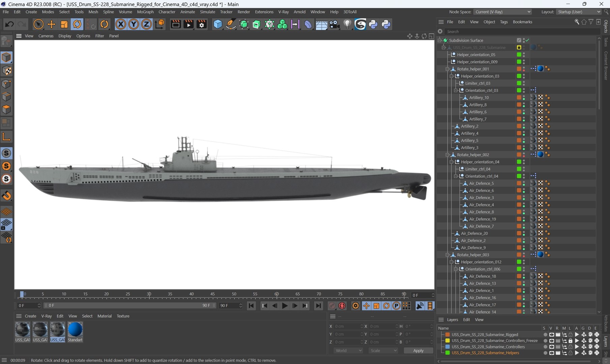Toggle visibility of Submarine_Helpers layer

pyautogui.click(x=551, y=353)
